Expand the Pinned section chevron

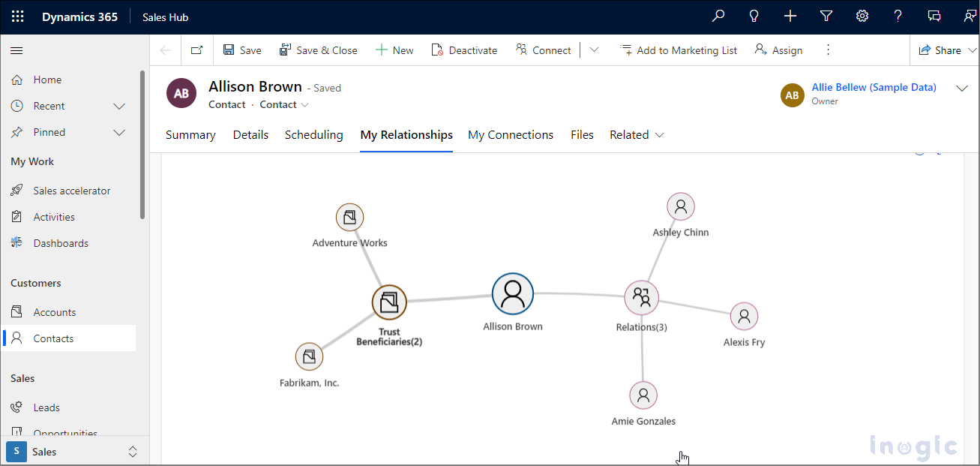point(118,133)
